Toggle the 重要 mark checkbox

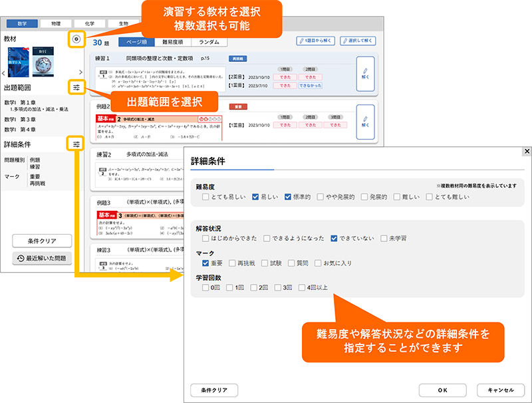(206, 263)
